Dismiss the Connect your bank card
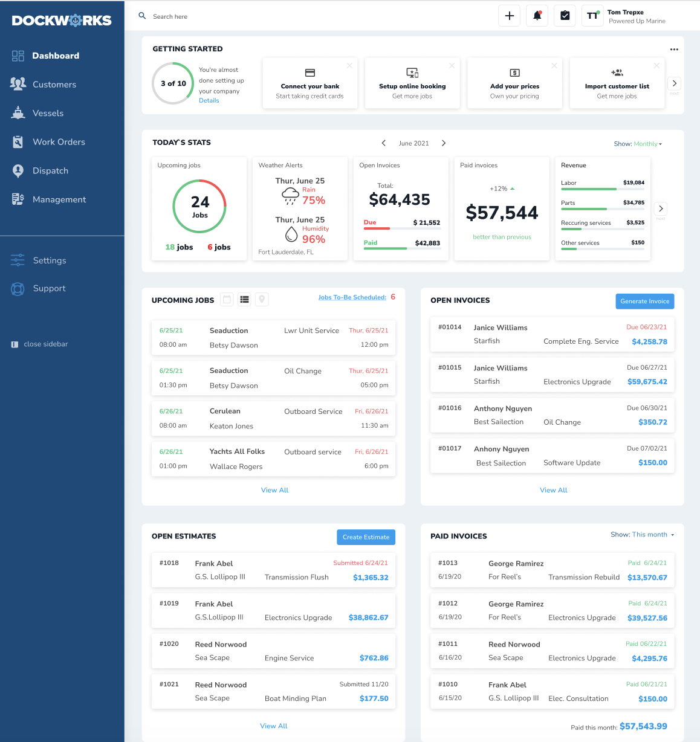 click(x=349, y=65)
